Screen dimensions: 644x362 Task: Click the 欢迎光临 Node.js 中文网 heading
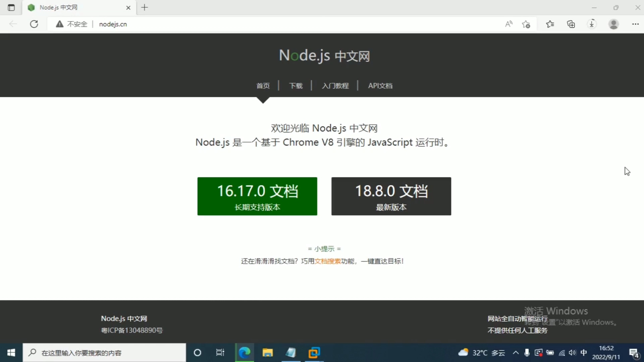324,128
